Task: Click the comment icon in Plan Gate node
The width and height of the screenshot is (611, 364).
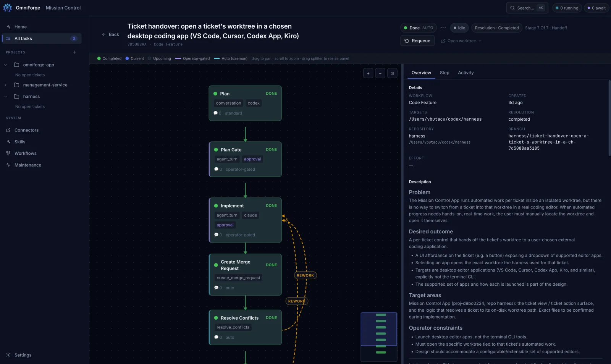Action: click(x=216, y=170)
